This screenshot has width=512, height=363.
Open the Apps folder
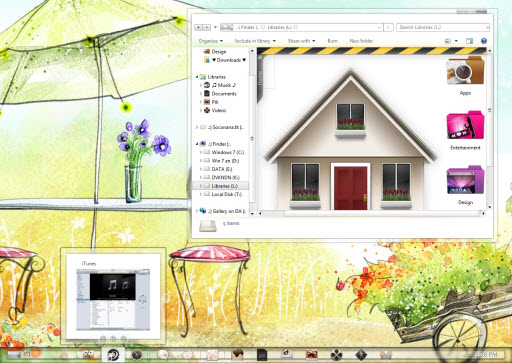click(465, 76)
